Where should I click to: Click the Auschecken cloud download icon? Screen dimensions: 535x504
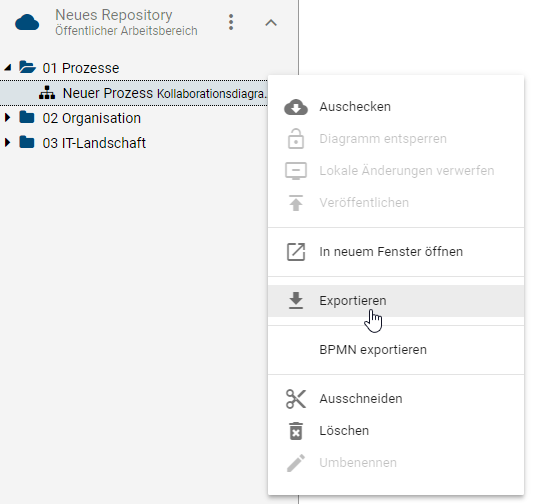click(x=296, y=107)
